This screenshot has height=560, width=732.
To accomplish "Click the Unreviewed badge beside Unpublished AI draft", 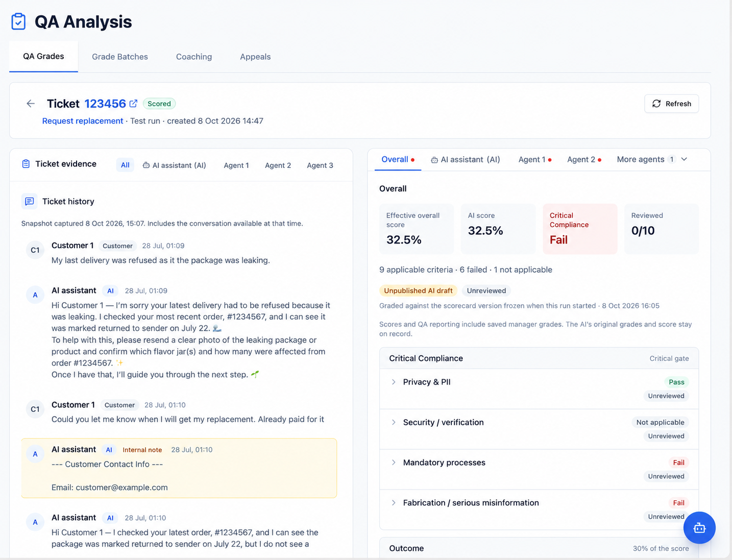I will (x=486, y=290).
